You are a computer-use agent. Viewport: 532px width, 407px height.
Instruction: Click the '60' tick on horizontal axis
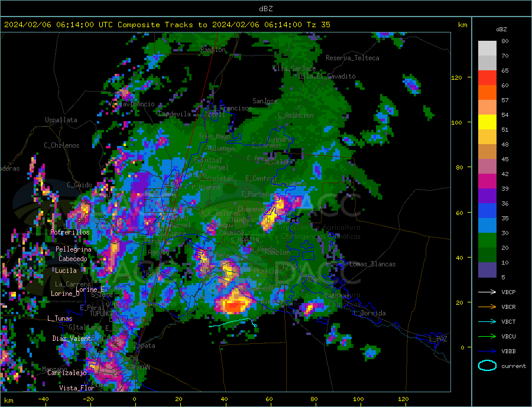[x=269, y=399]
